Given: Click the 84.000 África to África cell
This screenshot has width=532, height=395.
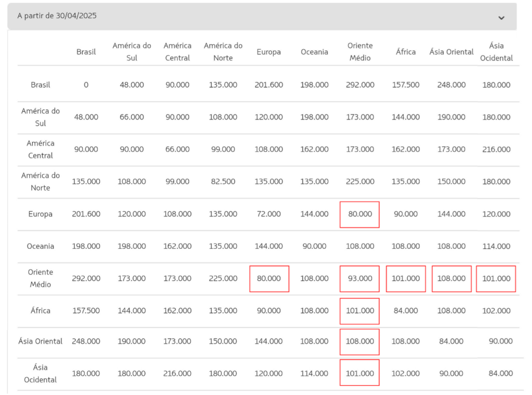Looking at the screenshot, I should pyautogui.click(x=406, y=311).
